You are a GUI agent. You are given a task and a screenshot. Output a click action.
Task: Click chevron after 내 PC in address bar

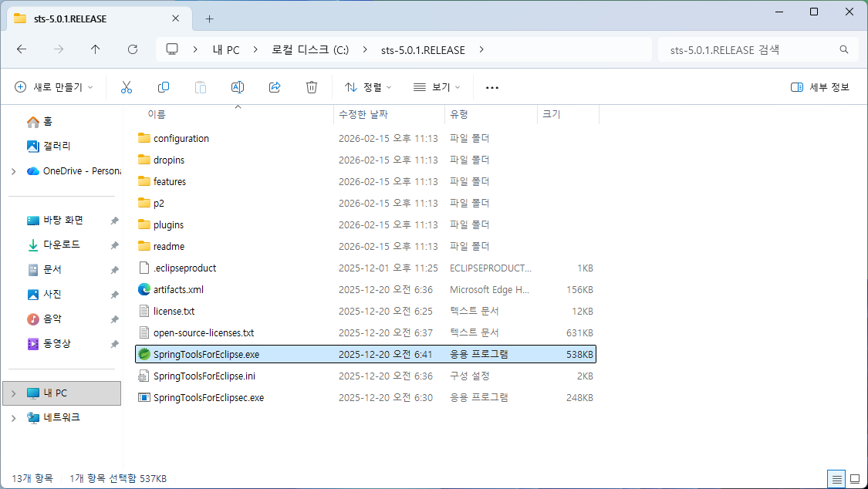point(255,49)
